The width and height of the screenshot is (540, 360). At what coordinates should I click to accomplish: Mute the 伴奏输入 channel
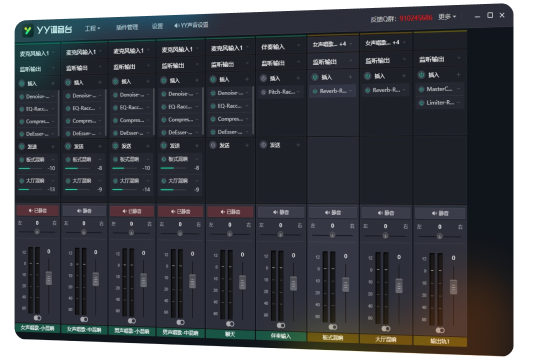point(281,212)
